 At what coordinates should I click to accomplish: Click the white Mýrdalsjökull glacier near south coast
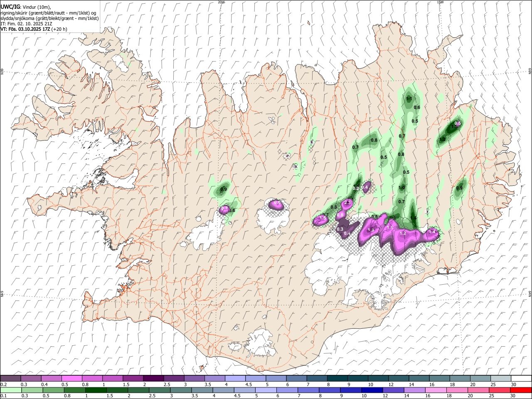(x=260, y=343)
